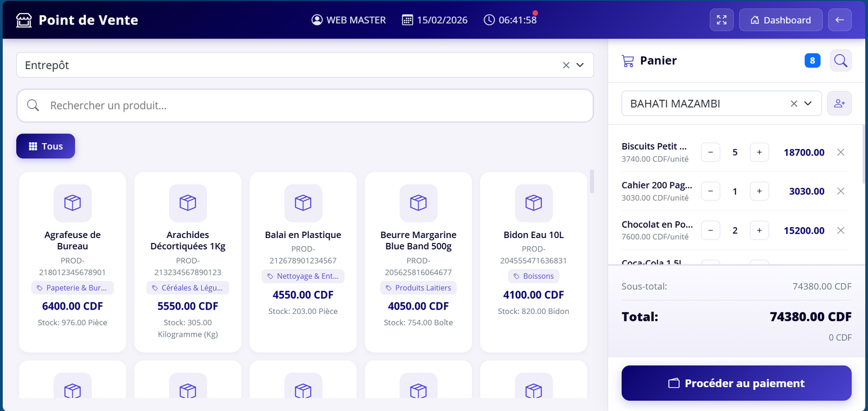Screen dimensions: 868x411
Task: Remove Biscuits Petit item from cart
Action: [x=840, y=152]
